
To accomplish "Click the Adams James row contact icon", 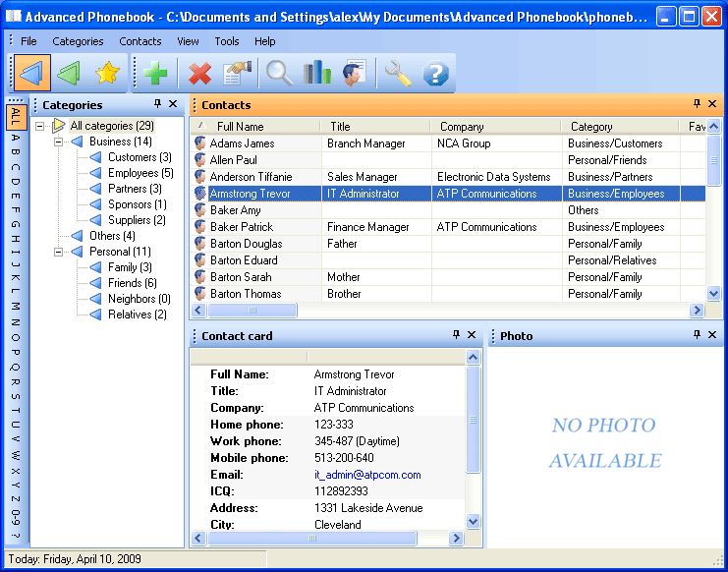I will click(200, 143).
